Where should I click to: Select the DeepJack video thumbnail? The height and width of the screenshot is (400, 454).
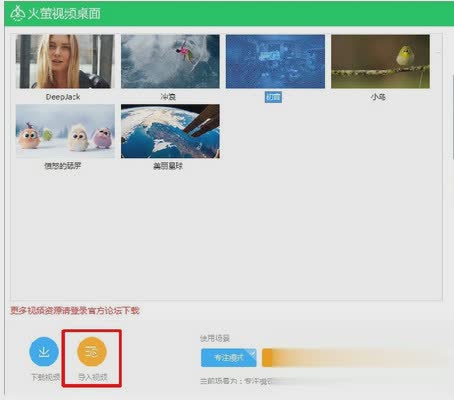65,61
